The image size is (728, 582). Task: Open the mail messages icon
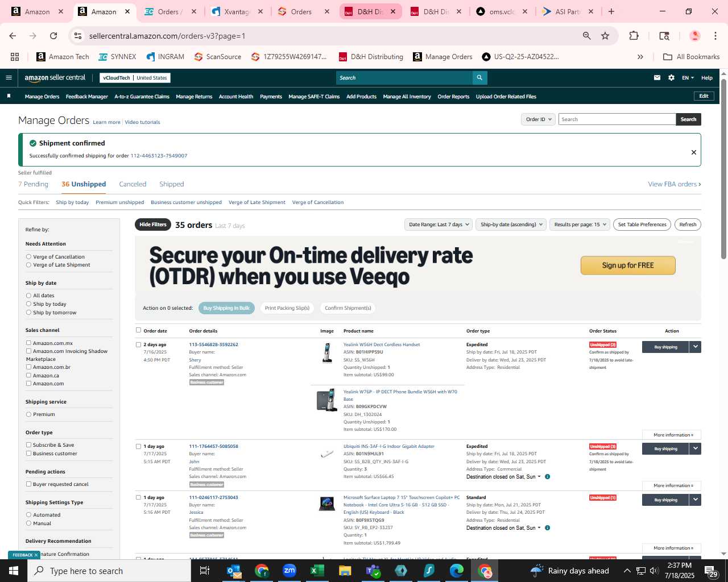pyautogui.click(x=657, y=78)
